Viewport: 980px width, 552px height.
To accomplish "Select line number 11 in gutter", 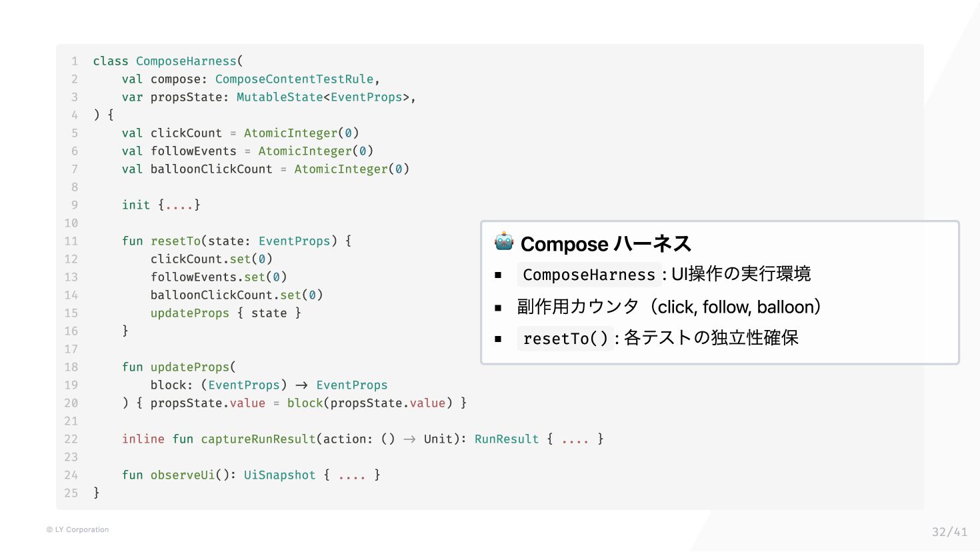I will pyautogui.click(x=71, y=241).
